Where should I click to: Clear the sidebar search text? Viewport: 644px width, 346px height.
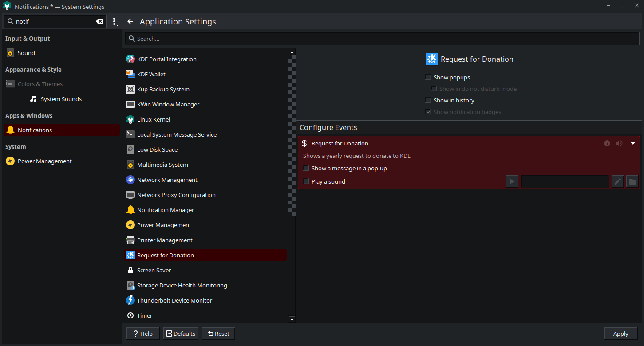pyautogui.click(x=99, y=21)
